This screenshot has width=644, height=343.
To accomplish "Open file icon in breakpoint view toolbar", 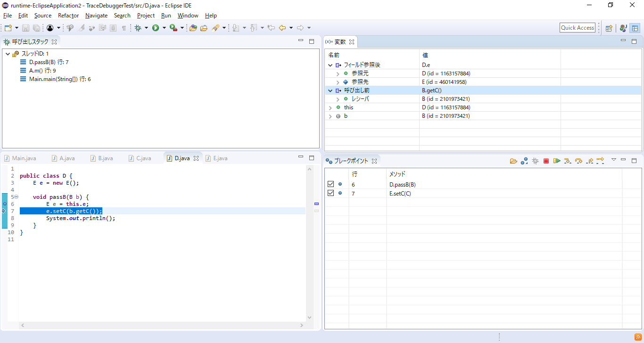I will coord(513,161).
